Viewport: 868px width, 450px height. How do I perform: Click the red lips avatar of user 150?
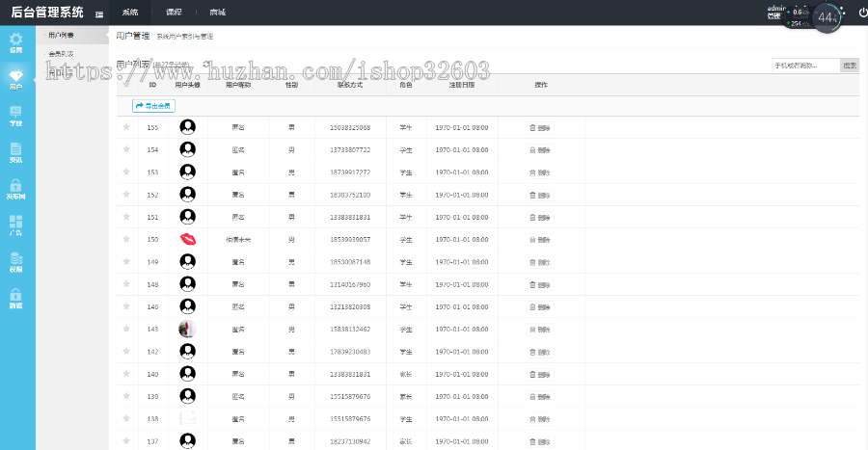(x=187, y=239)
